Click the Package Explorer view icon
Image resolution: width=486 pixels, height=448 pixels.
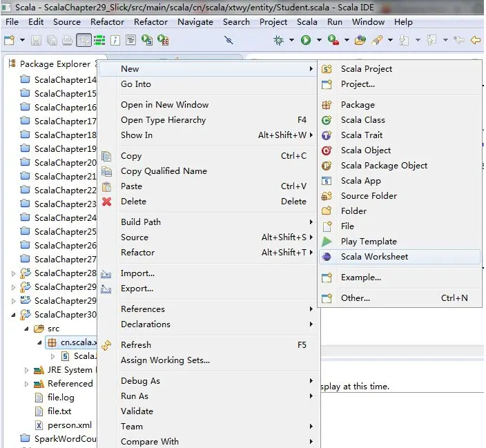tap(12, 64)
